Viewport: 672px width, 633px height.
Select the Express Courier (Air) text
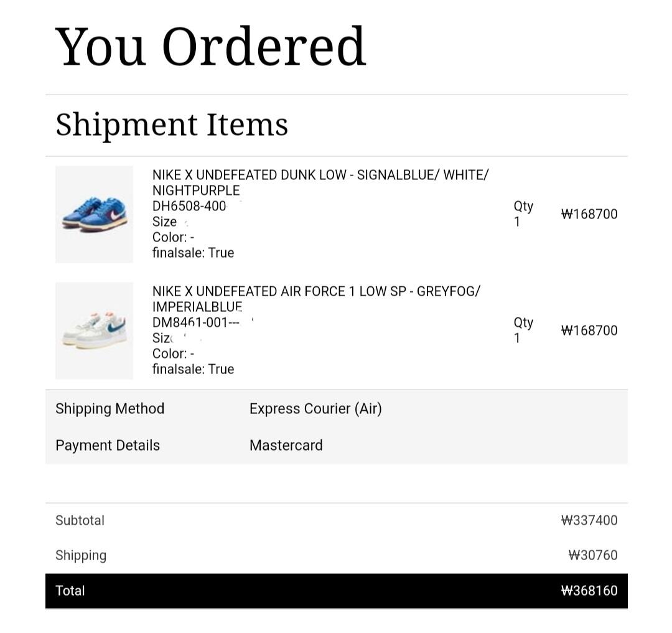tap(315, 409)
